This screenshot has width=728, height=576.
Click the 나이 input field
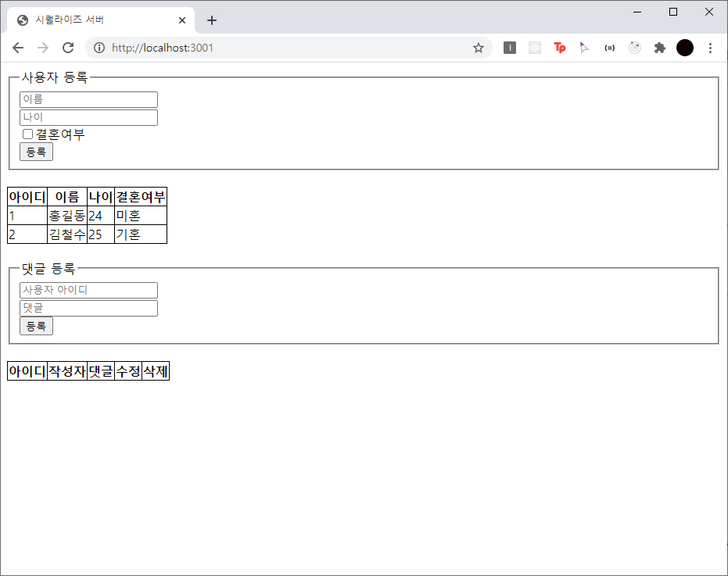(x=88, y=117)
